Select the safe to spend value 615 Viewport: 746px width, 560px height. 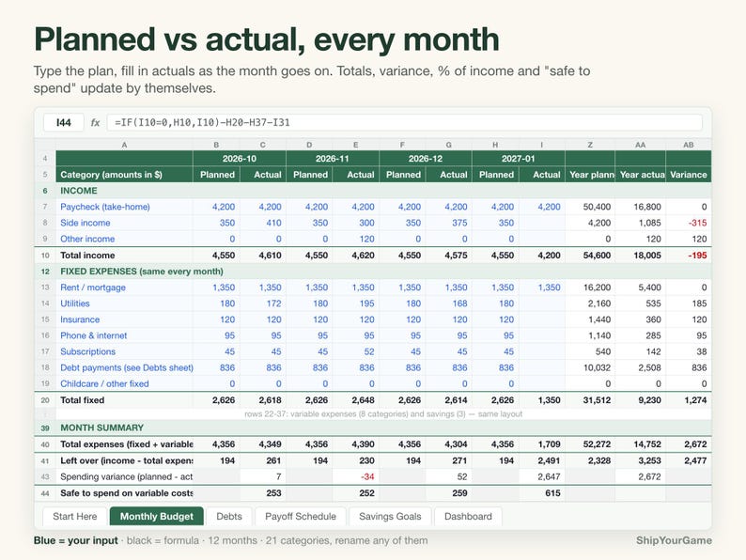[541, 493]
